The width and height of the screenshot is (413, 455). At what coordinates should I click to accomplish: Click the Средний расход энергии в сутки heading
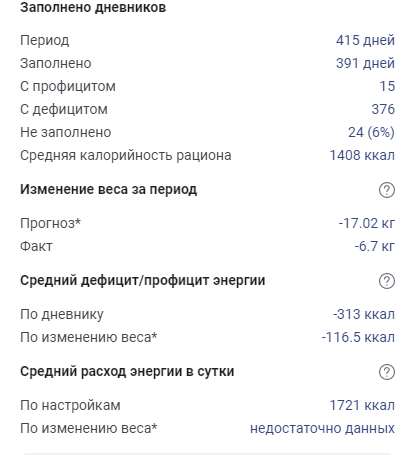point(127,371)
